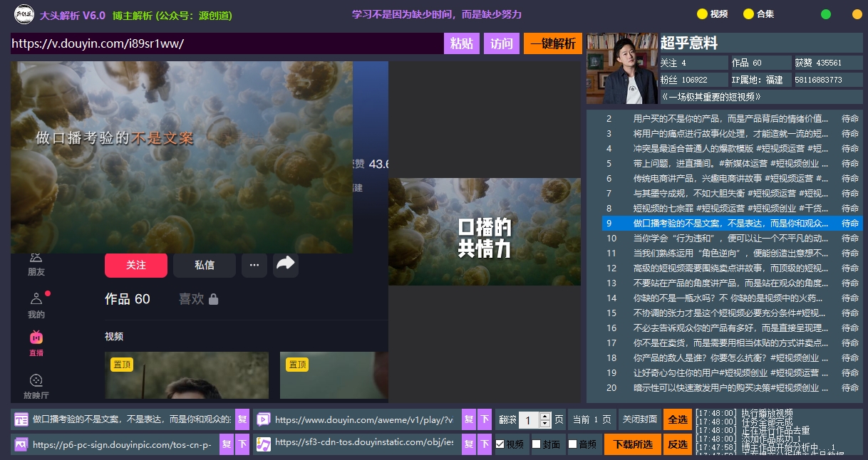Click the down arrow of 翻滚 page stepper
This screenshot has width=868, height=460.
pos(545,424)
